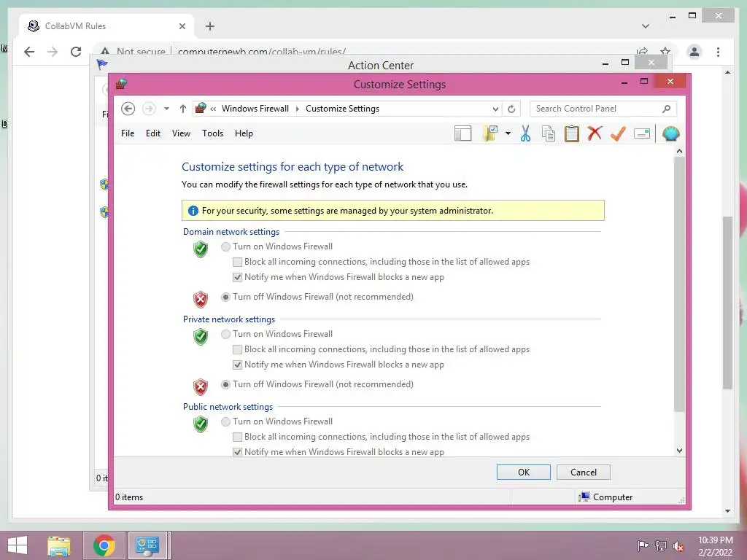Screen dimensions: 747x560
Task: Check Public 'Block all incoming connections' box
Action: [x=237, y=437]
